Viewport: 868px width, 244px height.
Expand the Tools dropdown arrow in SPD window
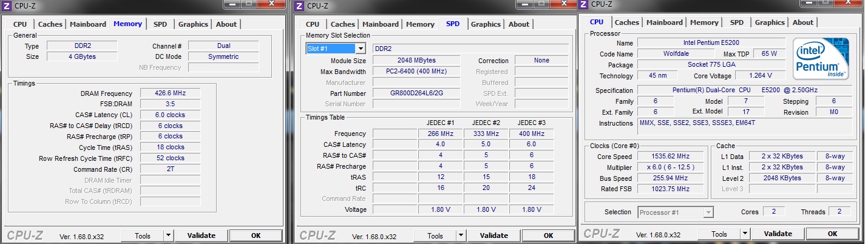461,236
